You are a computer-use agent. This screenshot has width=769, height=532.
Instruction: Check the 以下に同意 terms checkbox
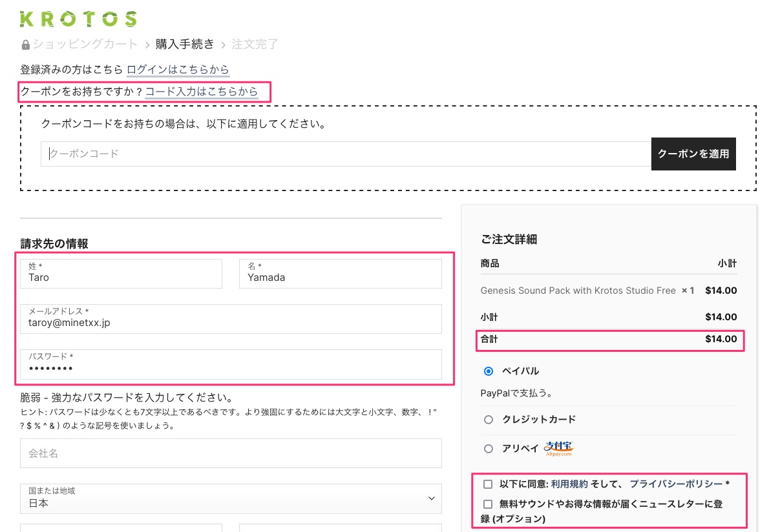pos(488,484)
